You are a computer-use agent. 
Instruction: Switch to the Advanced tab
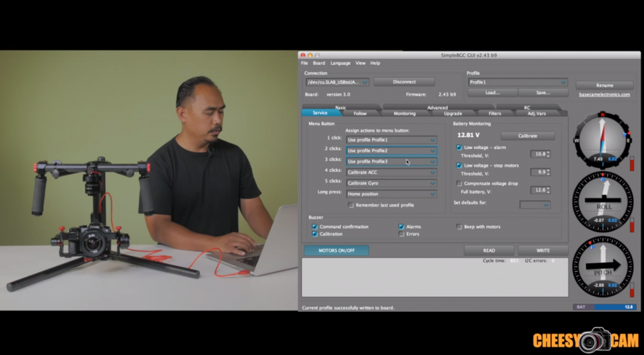[438, 107]
